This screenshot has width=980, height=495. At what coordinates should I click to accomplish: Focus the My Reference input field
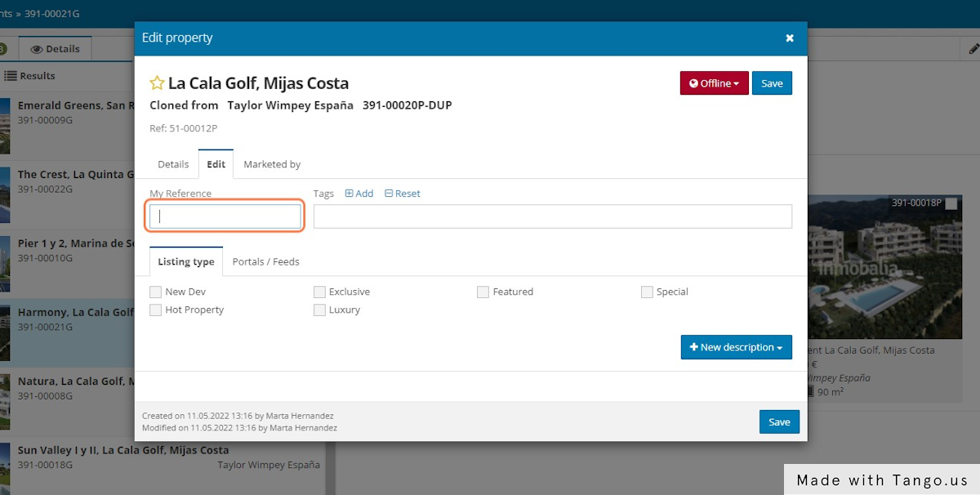(x=225, y=216)
